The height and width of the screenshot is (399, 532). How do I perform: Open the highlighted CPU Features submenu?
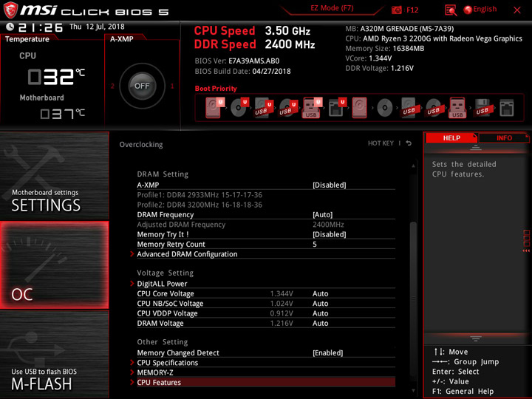pos(266,383)
